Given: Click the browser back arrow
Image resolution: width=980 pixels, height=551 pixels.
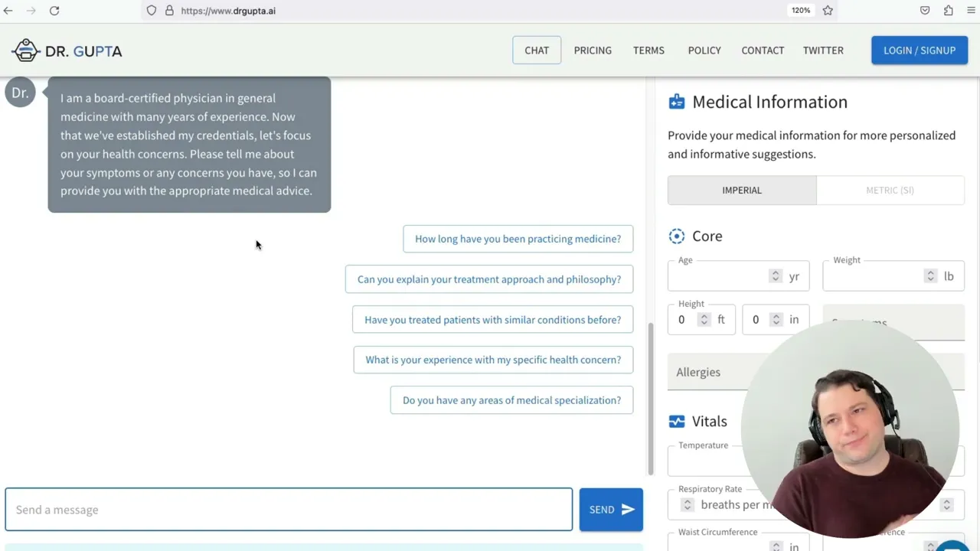Looking at the screenshot, I should click(8, 11).
